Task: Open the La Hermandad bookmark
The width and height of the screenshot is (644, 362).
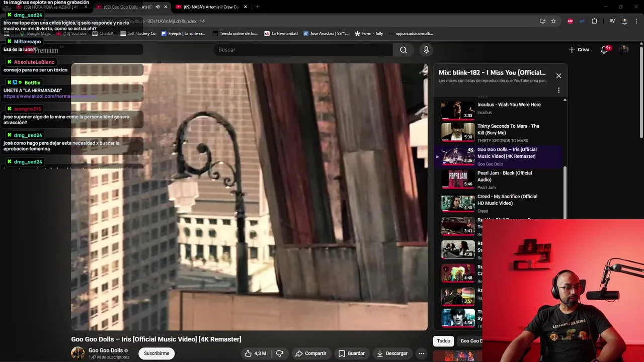Action: [281, 34]
